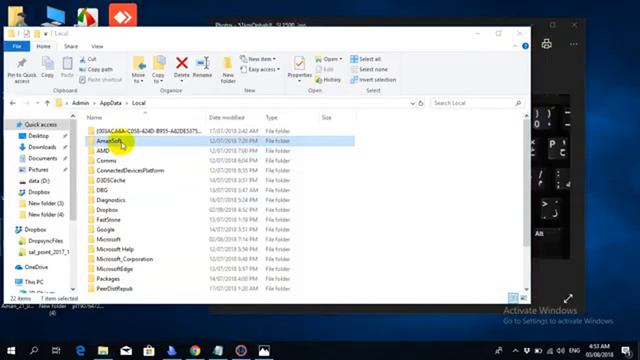Refresh the Local folder view

point(421,103)
